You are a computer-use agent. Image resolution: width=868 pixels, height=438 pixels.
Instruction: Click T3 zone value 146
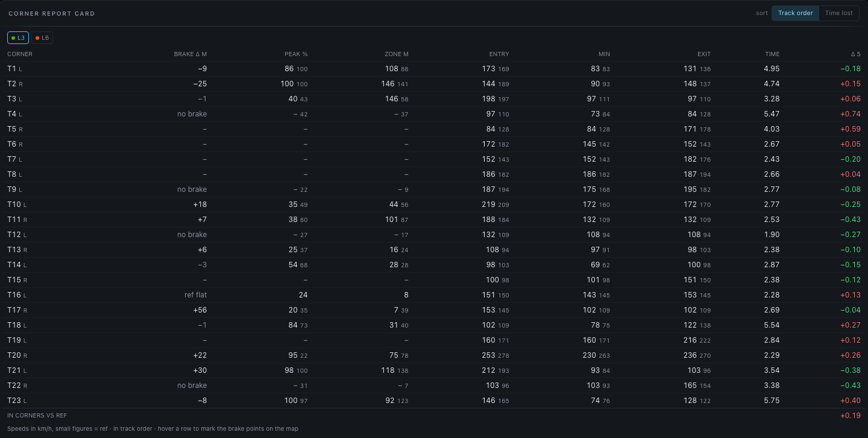click(x=391, y=99)
